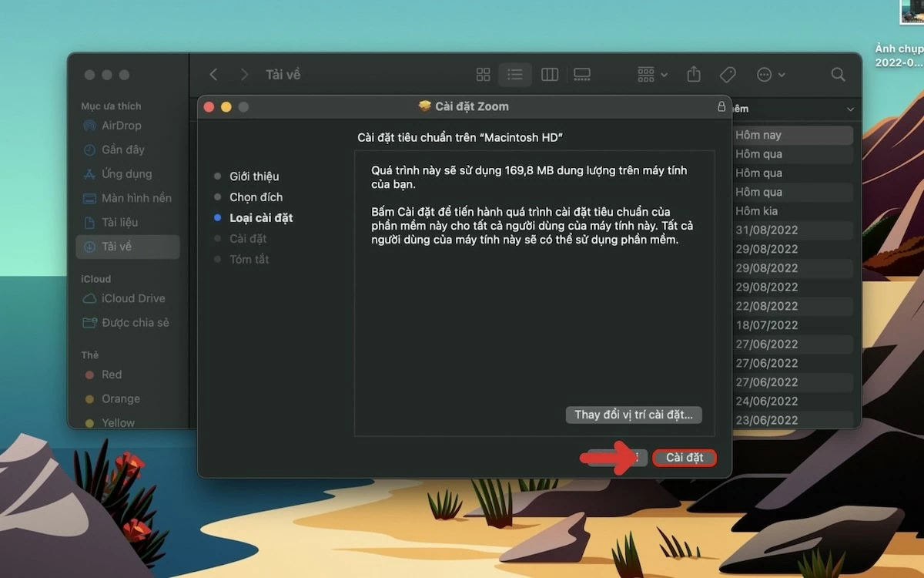Expand the more actions ellipsis dropdown
Image resolution: width=924 pixels, height=578 pixels.
coord(770,75)
